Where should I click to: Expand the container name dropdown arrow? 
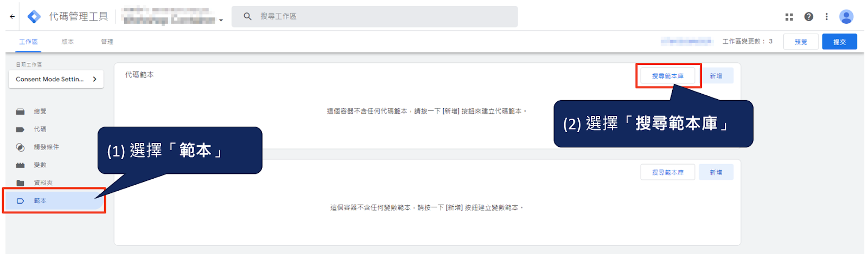pos(221,21)
